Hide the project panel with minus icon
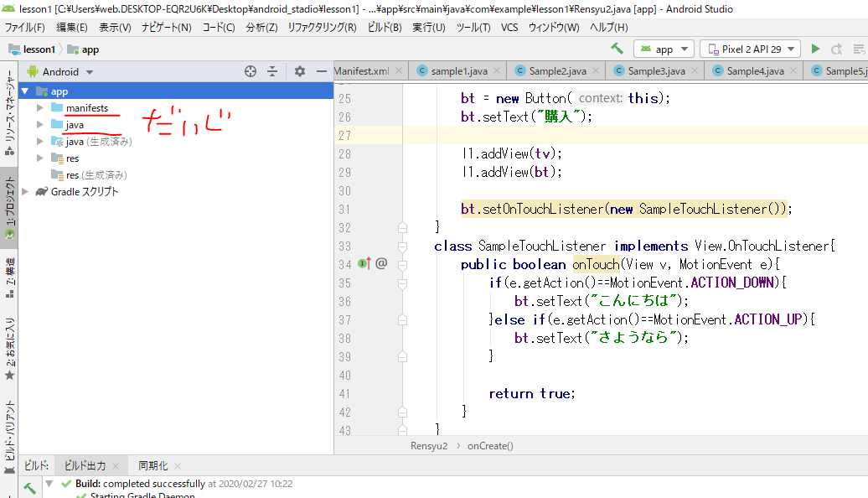Viewport: 868px width, 498px height. (321, 72)
